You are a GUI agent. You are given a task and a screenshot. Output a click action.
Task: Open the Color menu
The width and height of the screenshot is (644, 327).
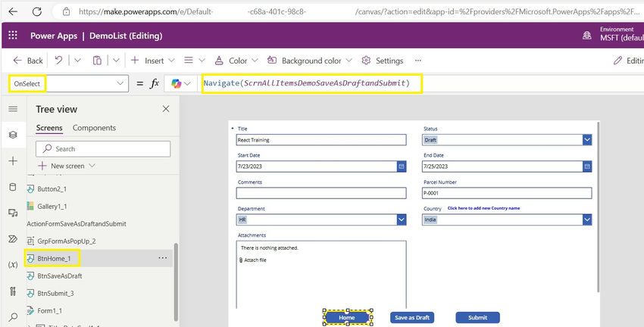236,61
